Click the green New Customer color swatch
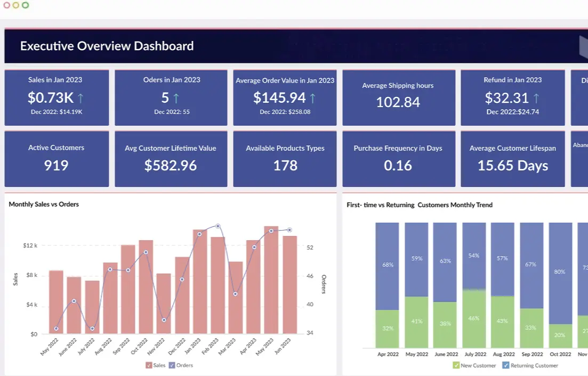Image resolution: width=588 pixels, height=376 pixels. (456, 365)
